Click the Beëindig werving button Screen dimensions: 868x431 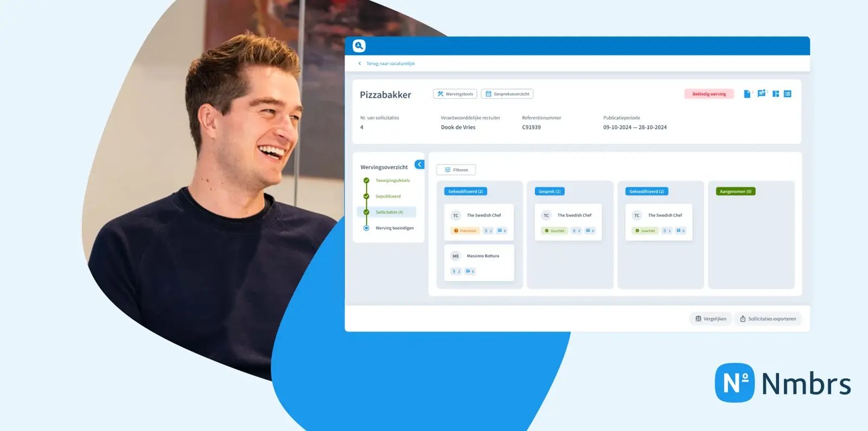click(x=709, y=94)
